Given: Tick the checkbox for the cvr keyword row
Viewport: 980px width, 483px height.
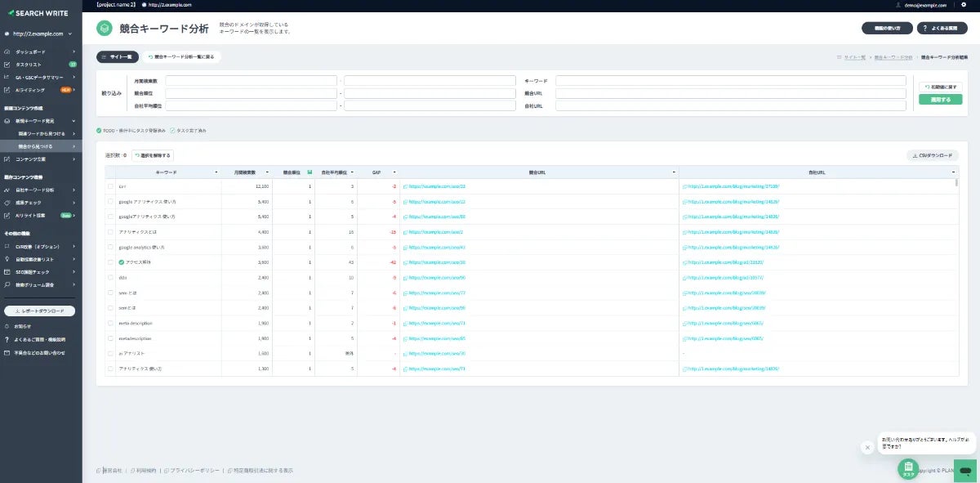Looking at the screenshot, I should click(111, 186).
